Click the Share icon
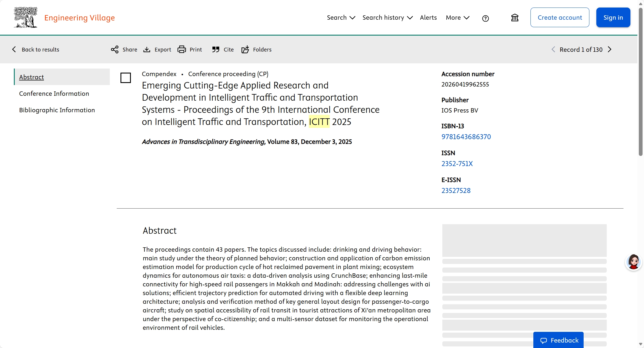The image size is (644, 348). tap(115, 49)
